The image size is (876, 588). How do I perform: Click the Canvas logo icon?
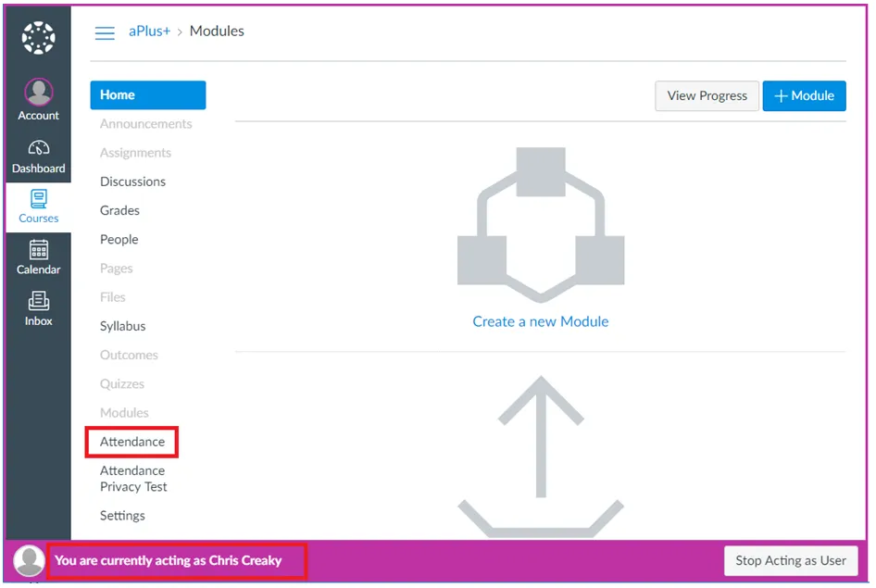(x=38, y=38)
